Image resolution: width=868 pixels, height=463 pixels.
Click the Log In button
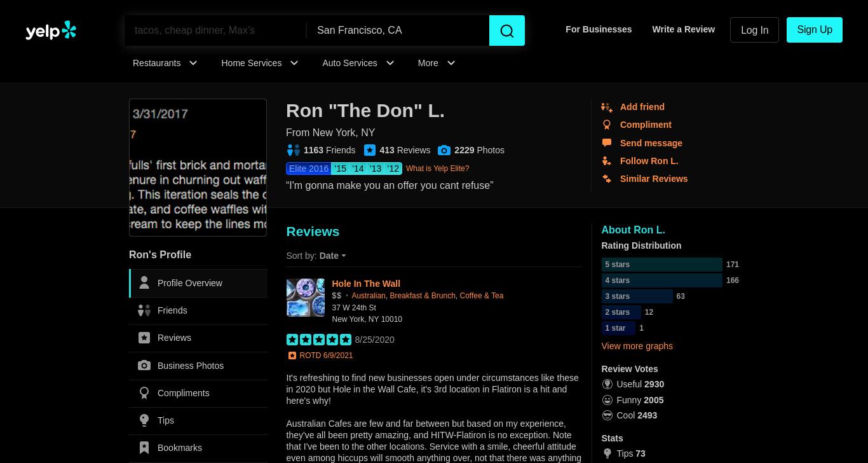[x=755, y=30]
